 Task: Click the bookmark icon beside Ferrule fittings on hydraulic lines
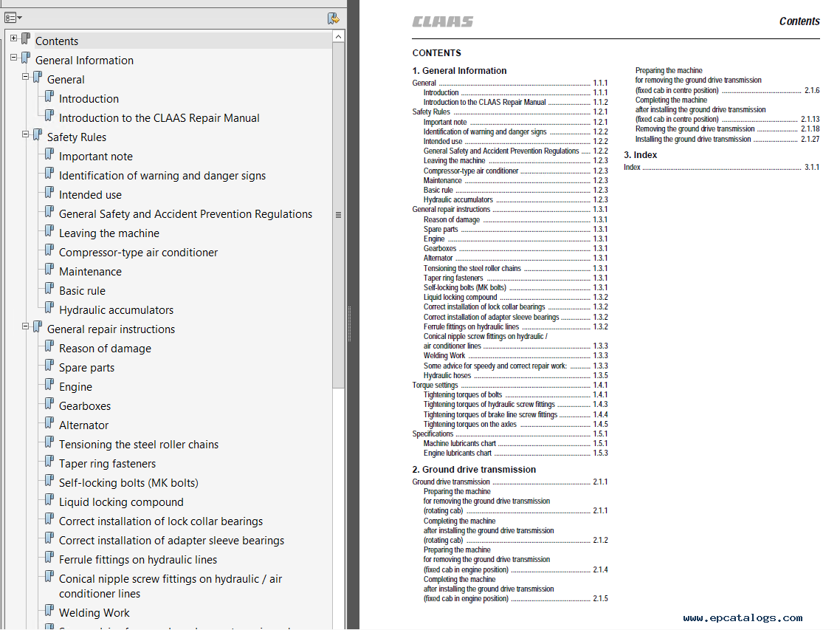click(x=49, y=558)
